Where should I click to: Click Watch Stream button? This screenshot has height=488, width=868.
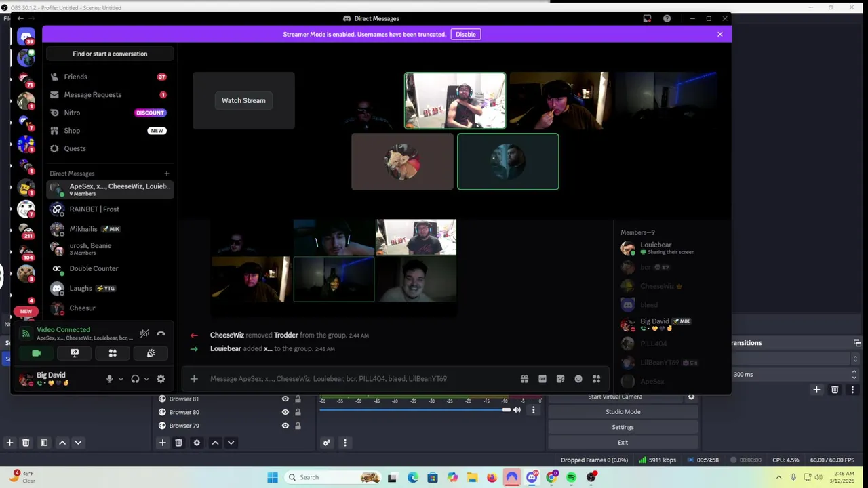243,100
